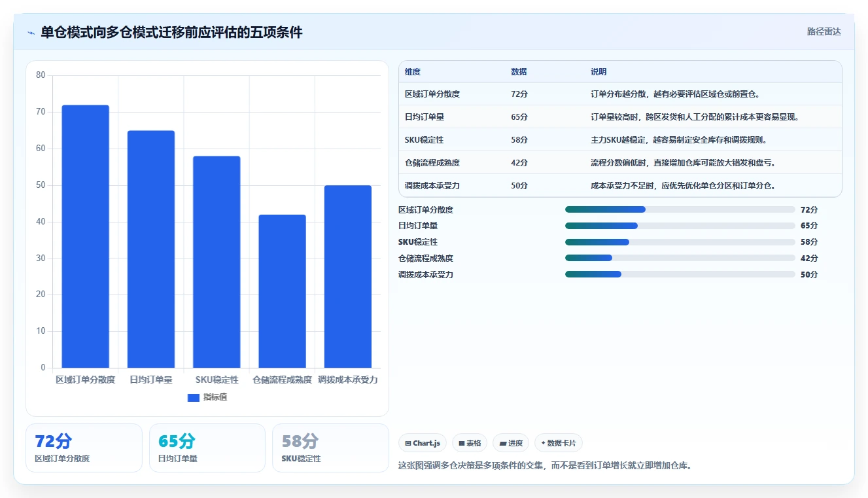Click description starting 流程分数偏低时
868x498 pixels.
click(x=683, y=163)
